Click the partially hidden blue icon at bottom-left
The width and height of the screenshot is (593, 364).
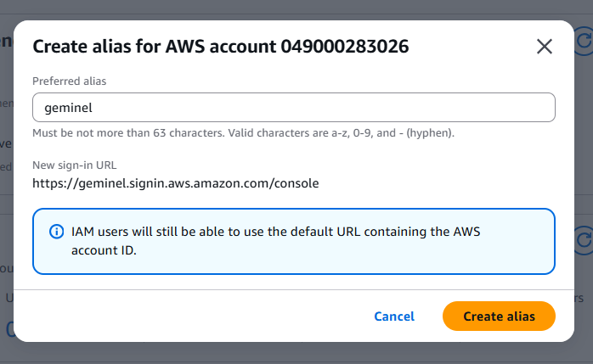coord(10,329)
